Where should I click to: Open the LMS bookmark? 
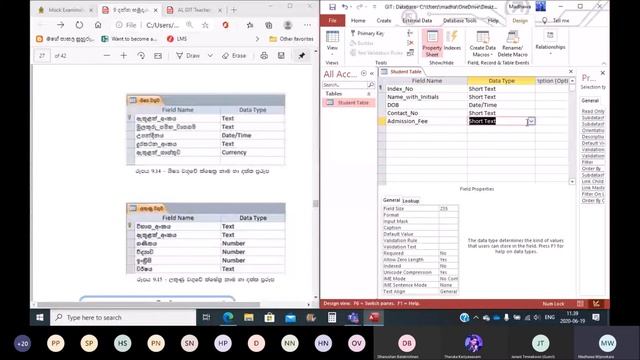177,39
